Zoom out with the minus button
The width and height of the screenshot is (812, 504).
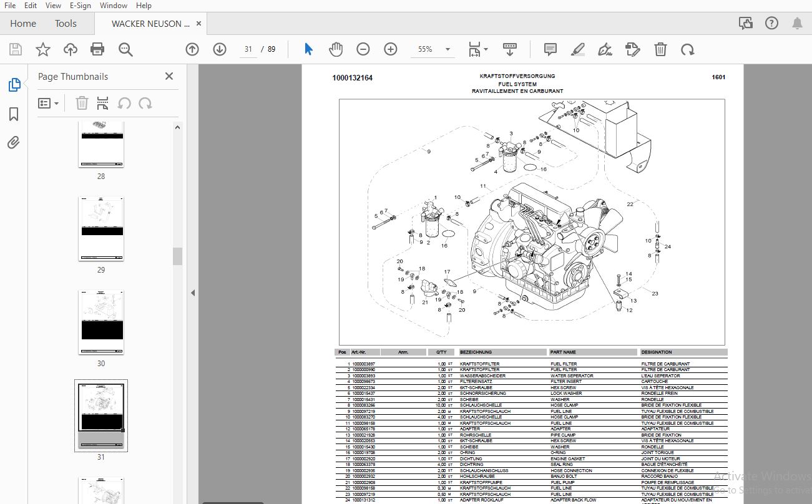363,49
